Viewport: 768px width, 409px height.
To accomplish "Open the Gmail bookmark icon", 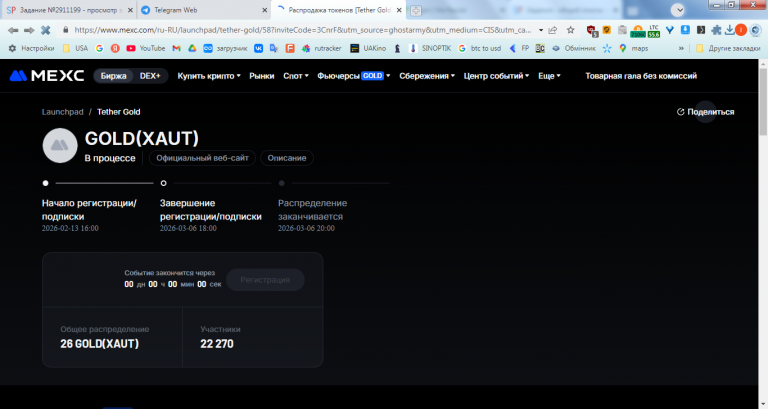I will click(177, 48).
